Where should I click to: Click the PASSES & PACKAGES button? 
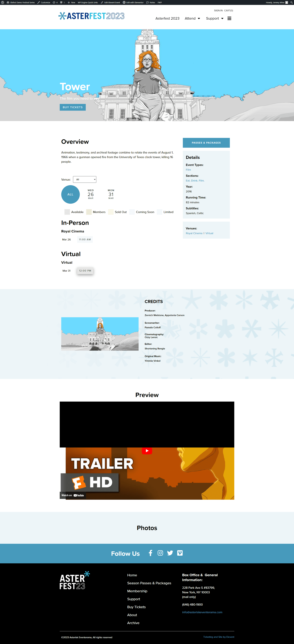(206, 142)
